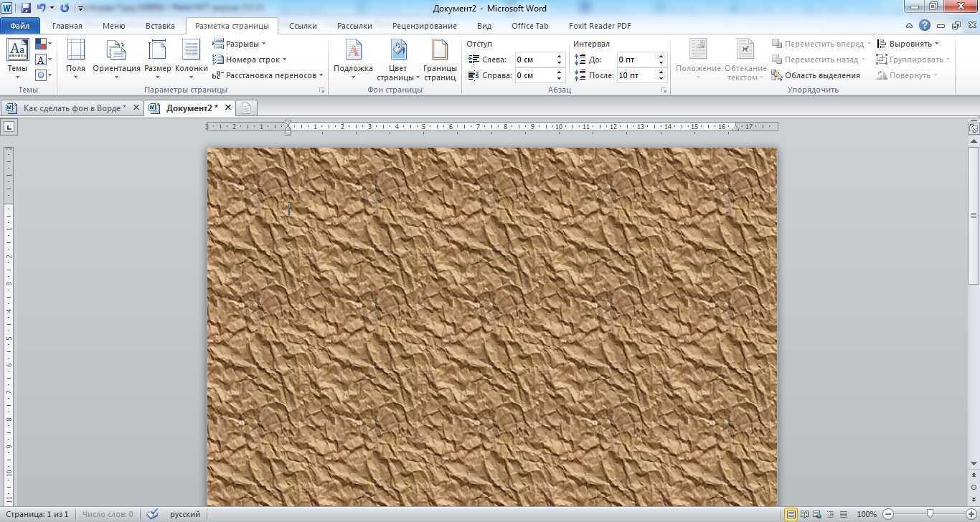
Task: Open the Foxit Reader PDF tab
Action: 600,26
